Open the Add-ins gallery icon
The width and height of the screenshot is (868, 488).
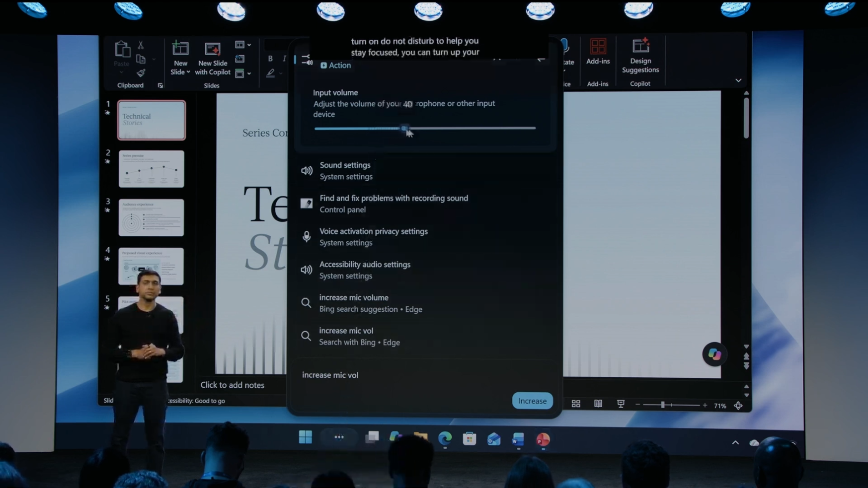pyautogui.click(x=598, y=47)
